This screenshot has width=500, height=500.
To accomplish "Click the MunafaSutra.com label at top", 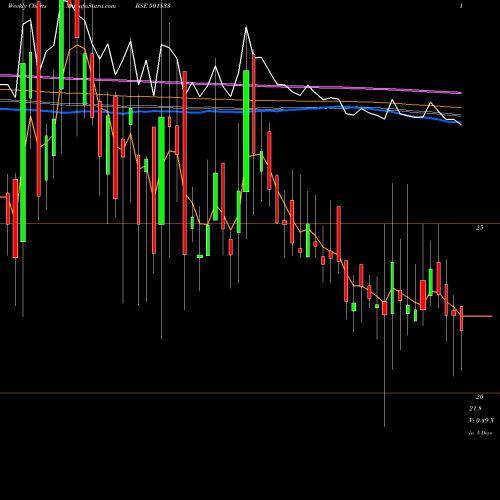I will click(x=91, y=6).
